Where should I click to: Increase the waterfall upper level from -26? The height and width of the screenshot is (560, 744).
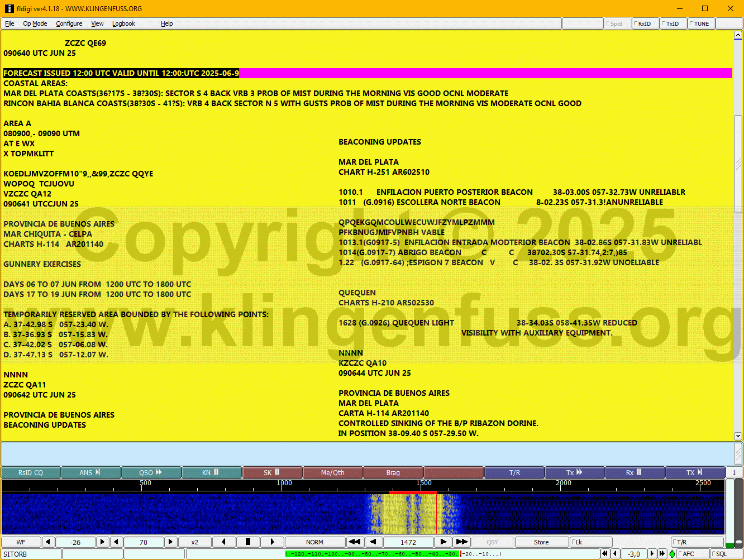click(x=102, y=542)
